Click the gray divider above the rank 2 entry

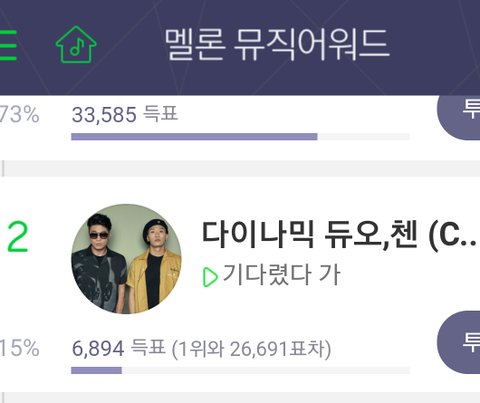240,168
